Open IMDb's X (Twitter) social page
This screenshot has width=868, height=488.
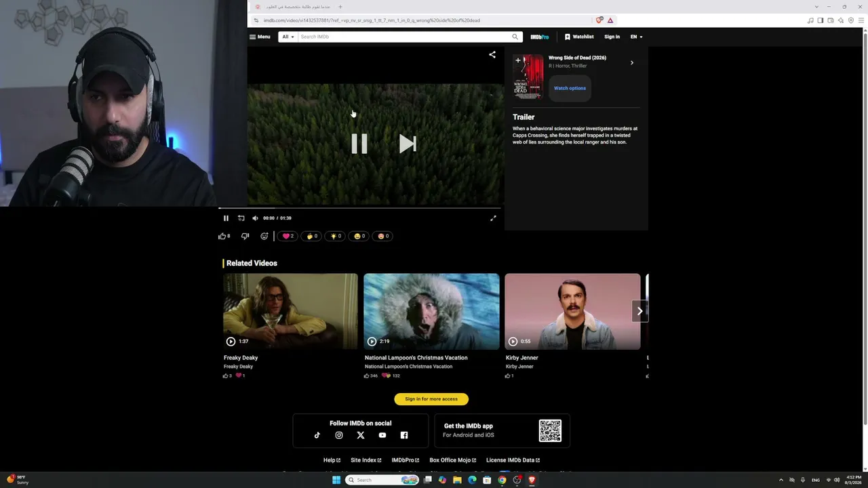(361, 435)
